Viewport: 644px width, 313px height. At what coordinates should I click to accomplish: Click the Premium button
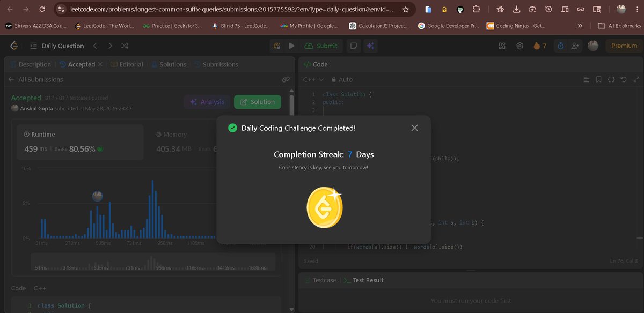coord(624,46)
